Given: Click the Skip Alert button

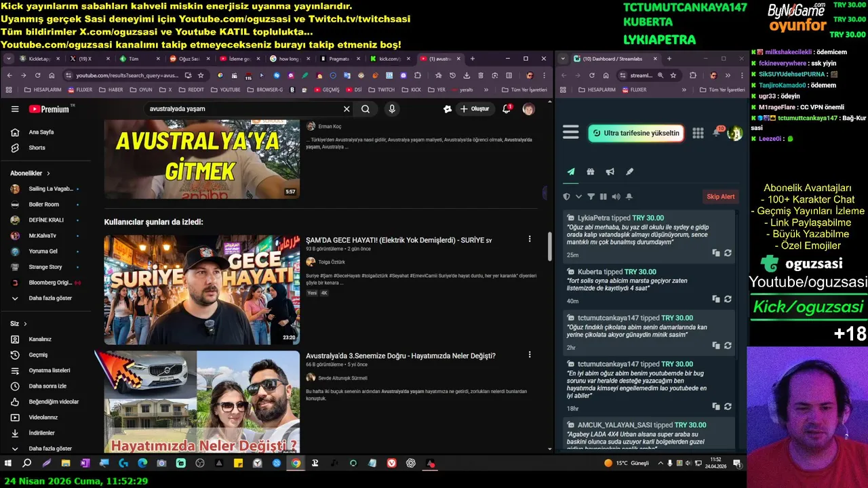Looking at the screenshot, I should (x=721, y=197).
